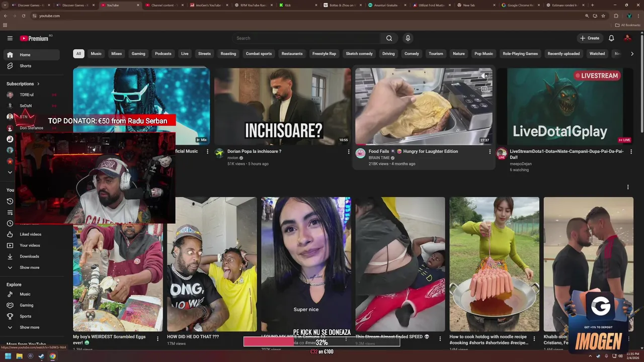This screenshot has height=362, width=644.
Task: Open the browser extensions puzzle icon
Action: point(616,16)
